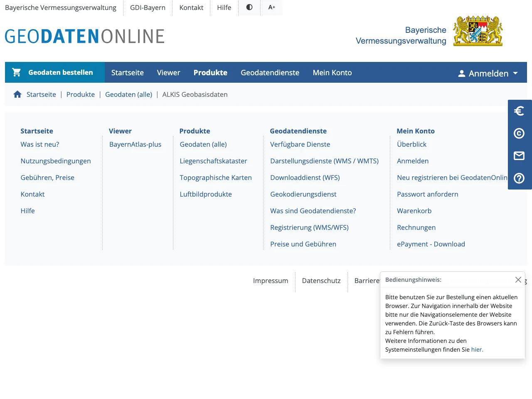532x399 pixels.
Task: Open Mein Konto in the main navigation bar
Action: 332,73
